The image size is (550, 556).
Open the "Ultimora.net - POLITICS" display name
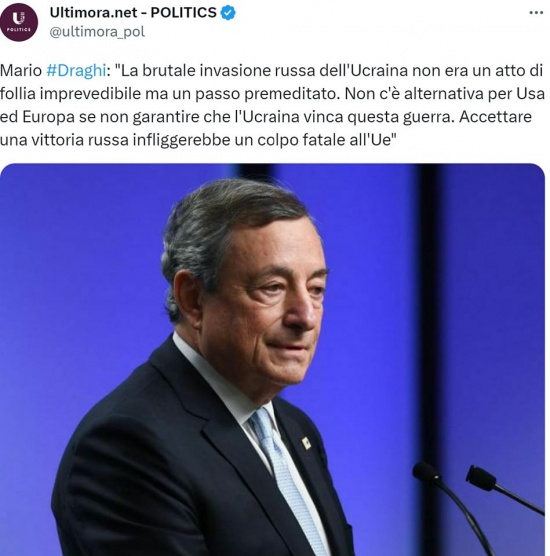coord(133,13)
